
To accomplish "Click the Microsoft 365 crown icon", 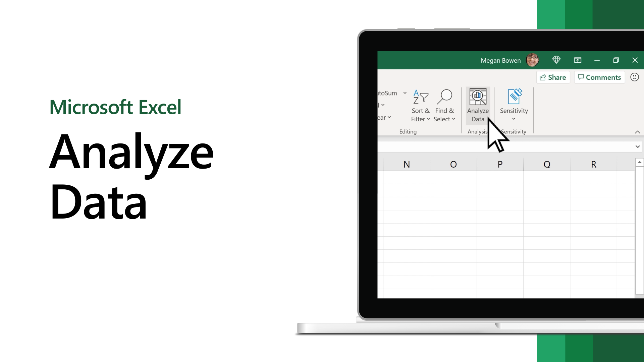I will (556, 60).
